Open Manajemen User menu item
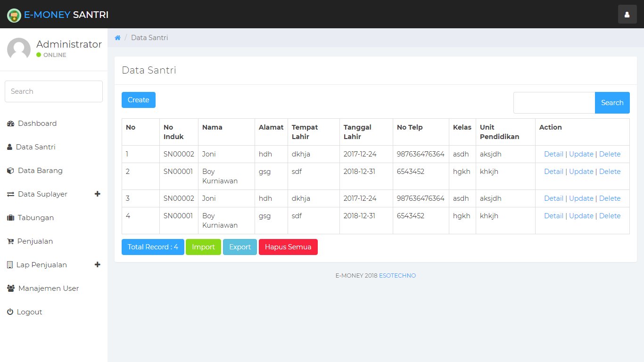The height and width of the screenshot is (362, 644). point(48,288)
